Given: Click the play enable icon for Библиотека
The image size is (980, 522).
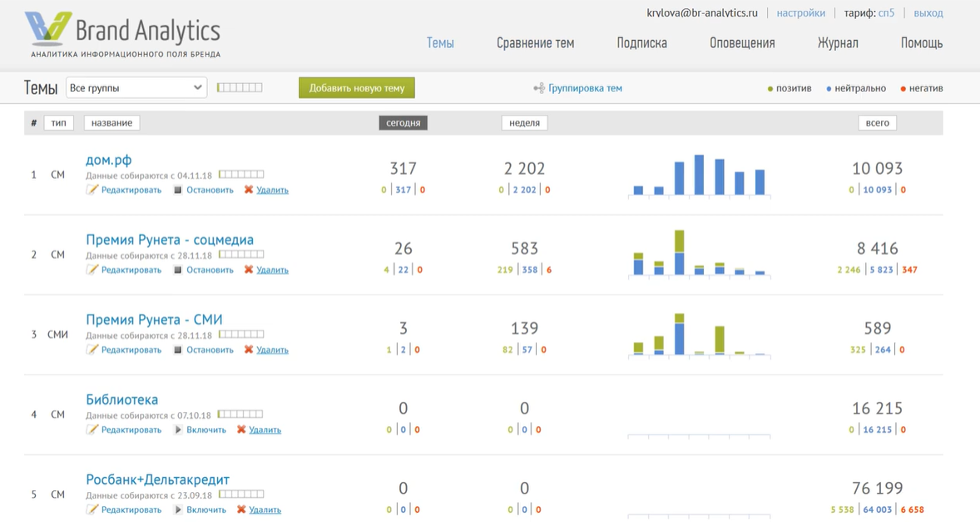Looking at the screenshot, I should (x=178, y=430).
